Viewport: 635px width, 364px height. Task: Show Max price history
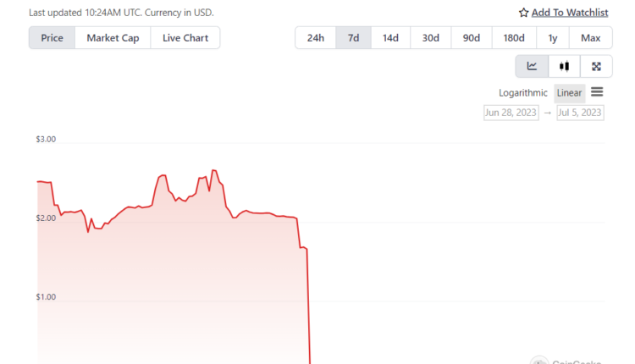click(x=590, y=38)
